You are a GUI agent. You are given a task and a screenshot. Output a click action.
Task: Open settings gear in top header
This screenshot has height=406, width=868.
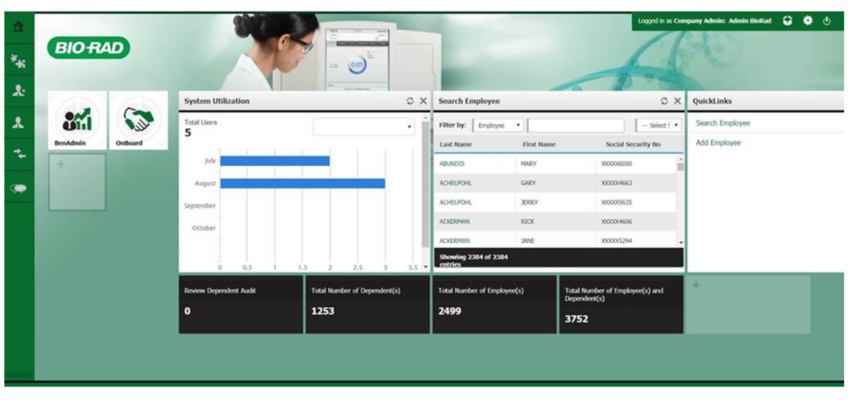click(x=808, y=21)
